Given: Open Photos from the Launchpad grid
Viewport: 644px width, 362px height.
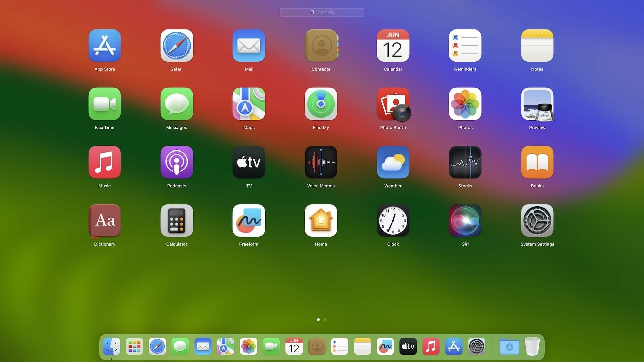Looking at the screenshot, I should tap(465, 104).
